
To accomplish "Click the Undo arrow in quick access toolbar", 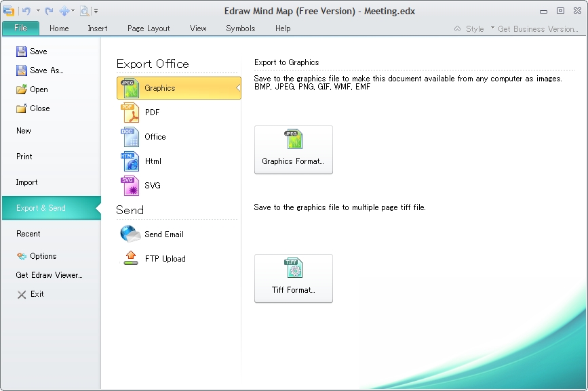I will (26, 11).
